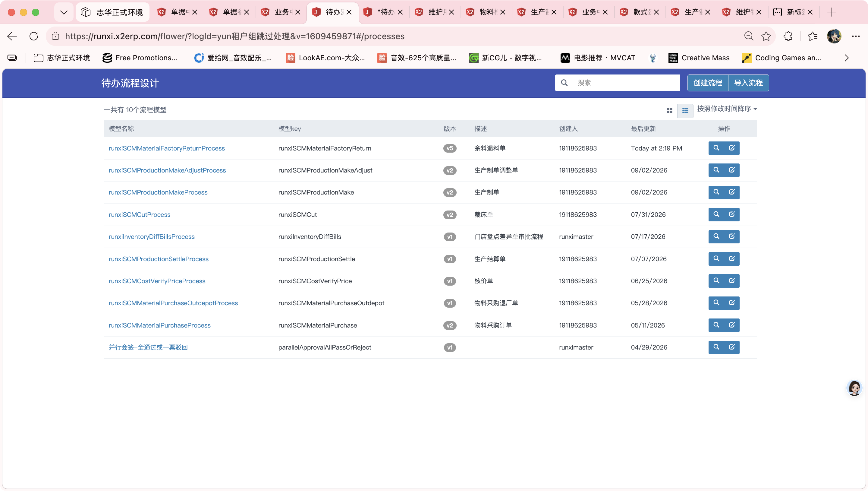View runxiSCMMaterialPurchaseProcess details icon
Screen dimensions: 868x491
click(716, 325)
